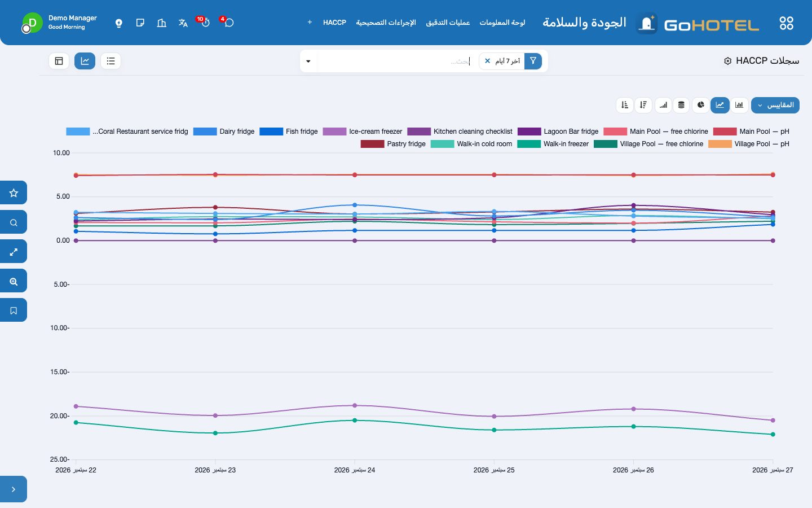Click the hotel building selector icon

tap(162, 23)
